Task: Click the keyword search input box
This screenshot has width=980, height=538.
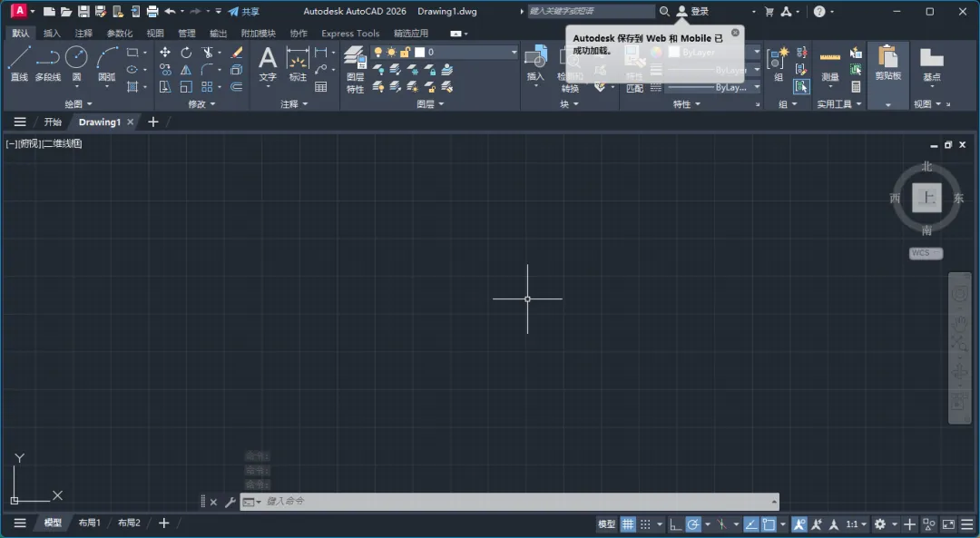Action: coord(592,11)
